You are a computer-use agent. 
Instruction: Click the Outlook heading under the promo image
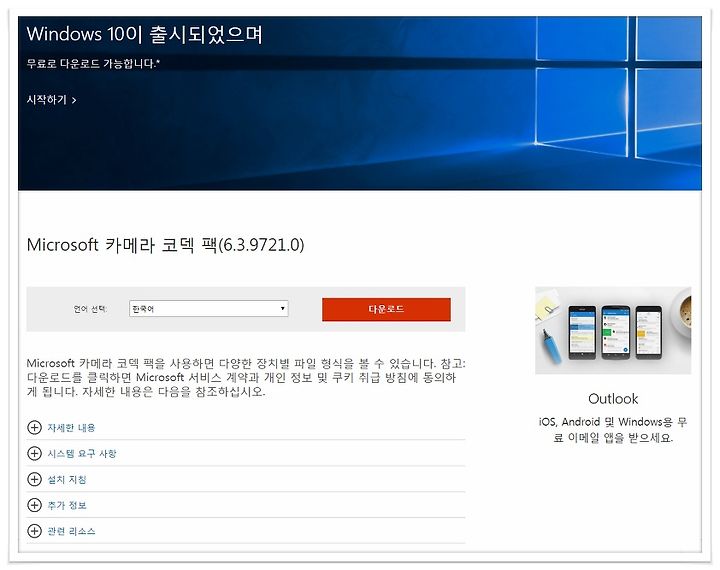[613, 399]
